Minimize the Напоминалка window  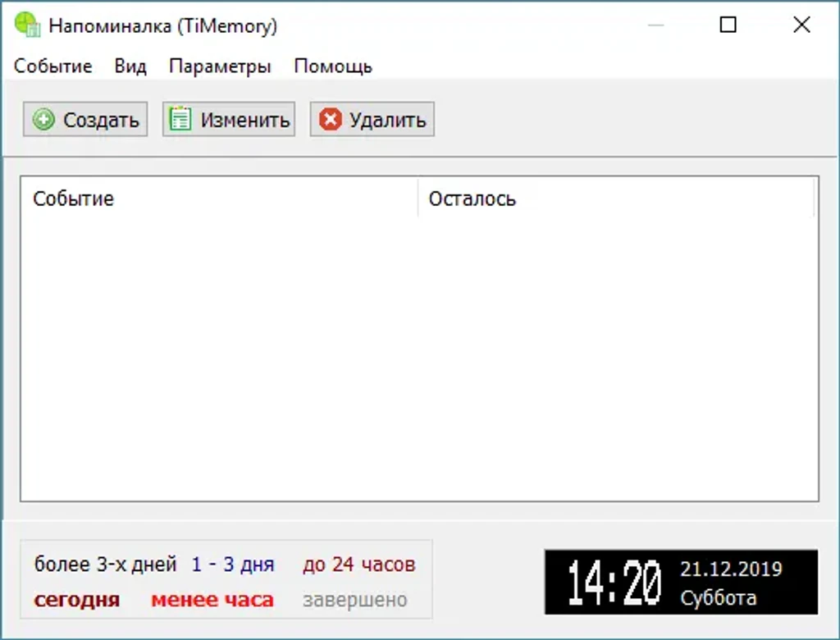tap(655, 25)
